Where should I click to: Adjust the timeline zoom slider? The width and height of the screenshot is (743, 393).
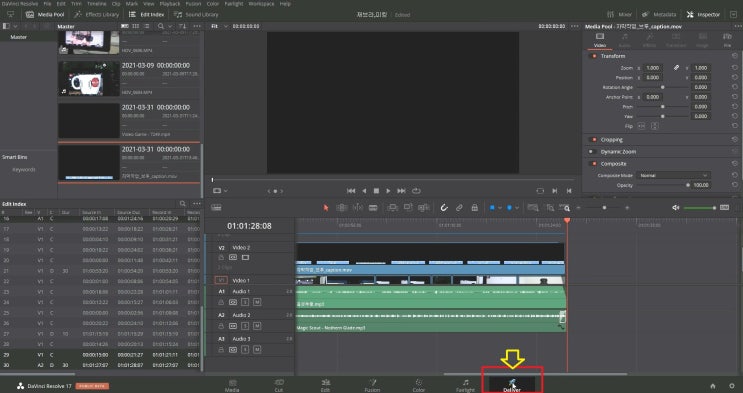click(x=604, y=208)
